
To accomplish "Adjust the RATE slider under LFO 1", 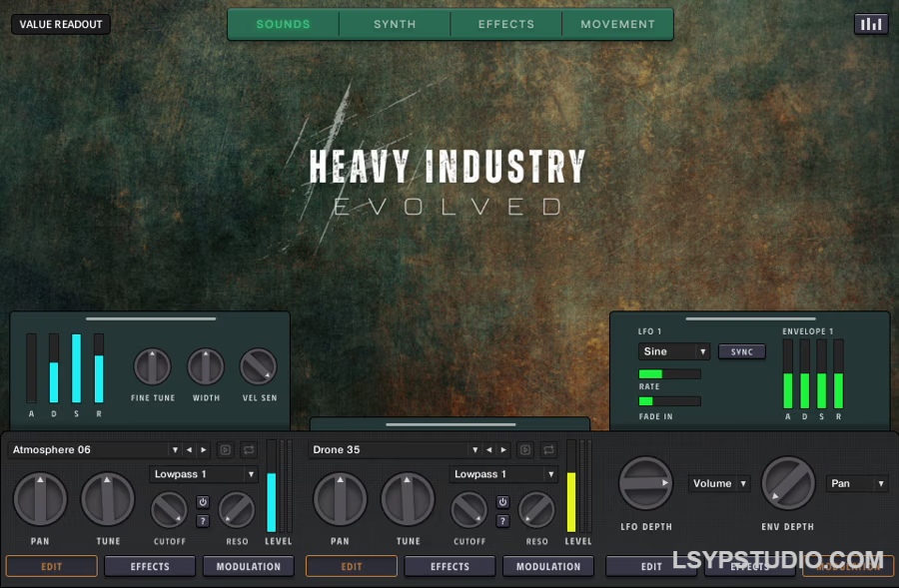I will point(668,374).
